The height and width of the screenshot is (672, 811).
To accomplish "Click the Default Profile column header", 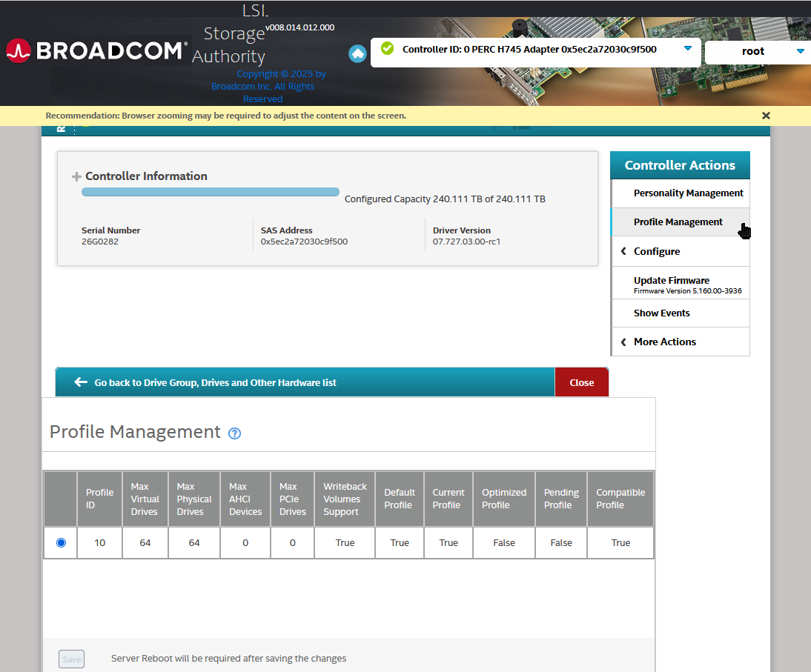I will [400, 499].
